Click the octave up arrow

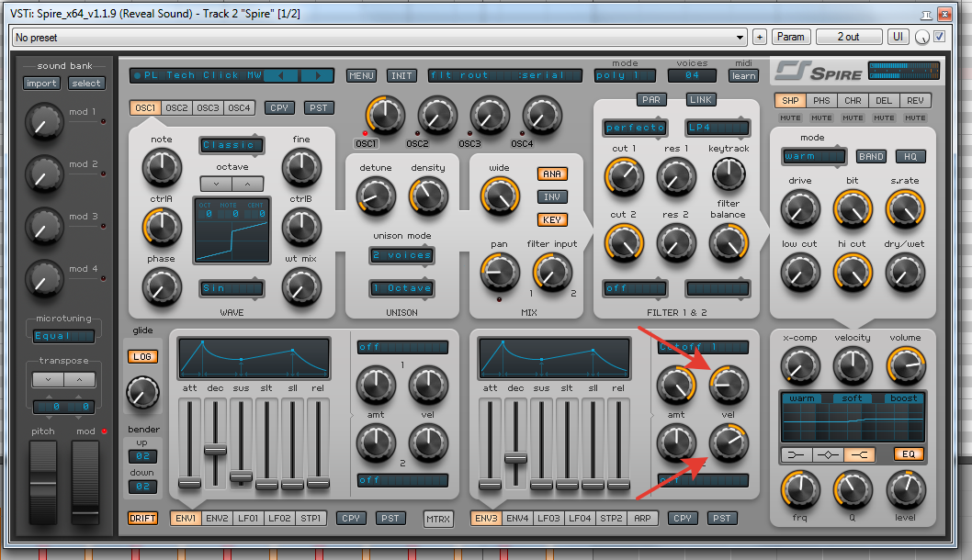[x=247, y=184]
